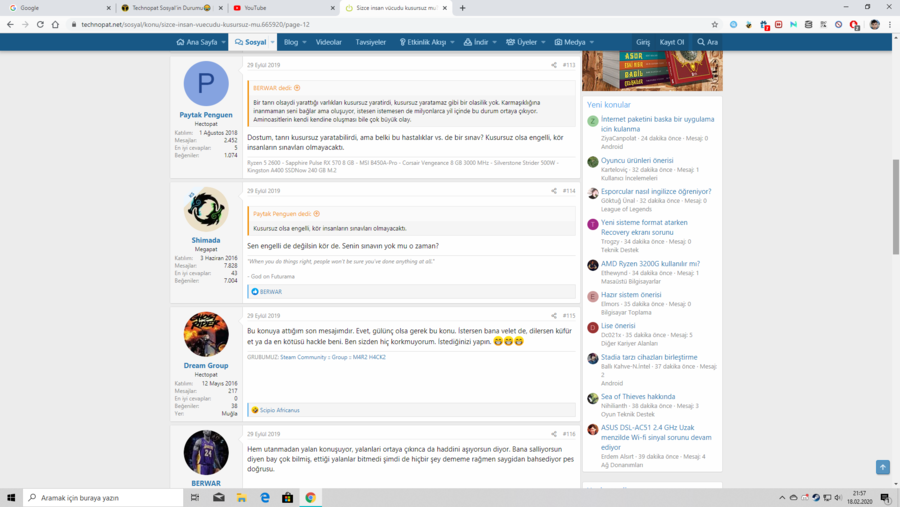Expand Blog dropdown arrow
The width and height of the screenshot is (900, 507).
(304, 42)
